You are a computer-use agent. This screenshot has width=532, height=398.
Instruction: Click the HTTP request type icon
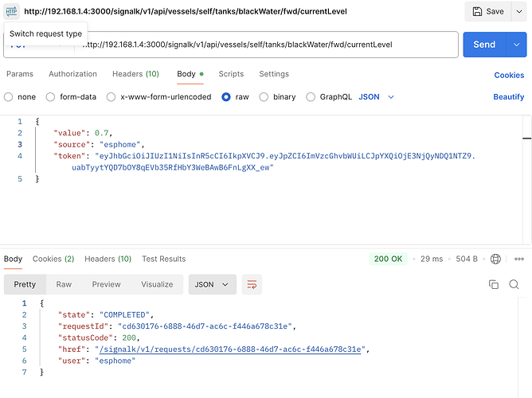pyautogui.click(x=11, y=11)
